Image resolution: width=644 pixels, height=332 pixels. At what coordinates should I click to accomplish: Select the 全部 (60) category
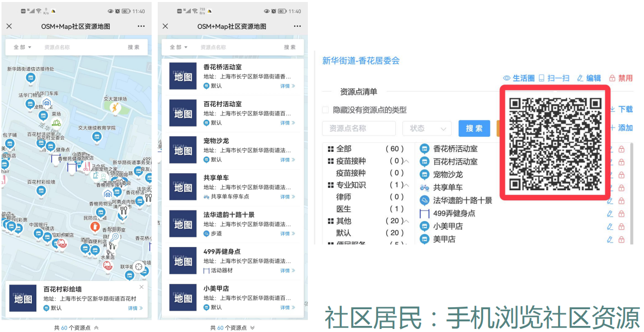pyautogui.click(x=366, y=149)
